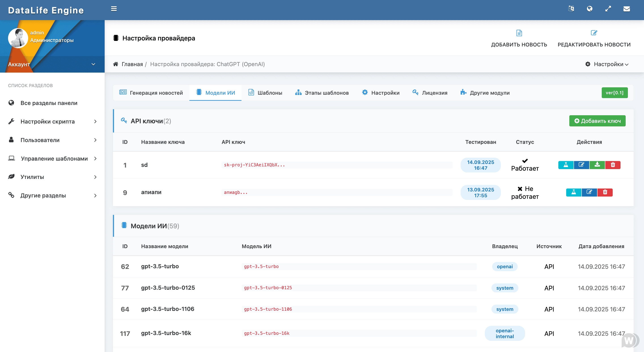Click the download models icon for key sd
Image resolution: width=644 pixels, height=352 pixels.
pos(597,165)
